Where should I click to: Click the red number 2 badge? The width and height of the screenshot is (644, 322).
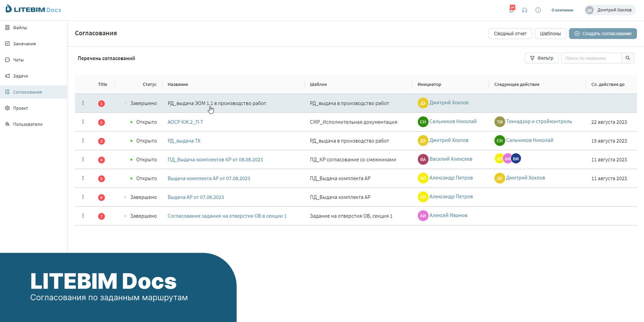click(x=101, y=122)
